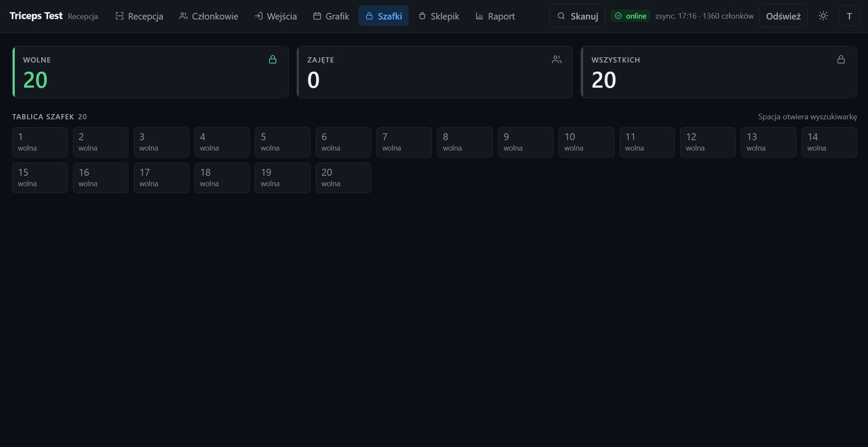
Task: Open the T user avatar menu
Action: click(849, 16)
